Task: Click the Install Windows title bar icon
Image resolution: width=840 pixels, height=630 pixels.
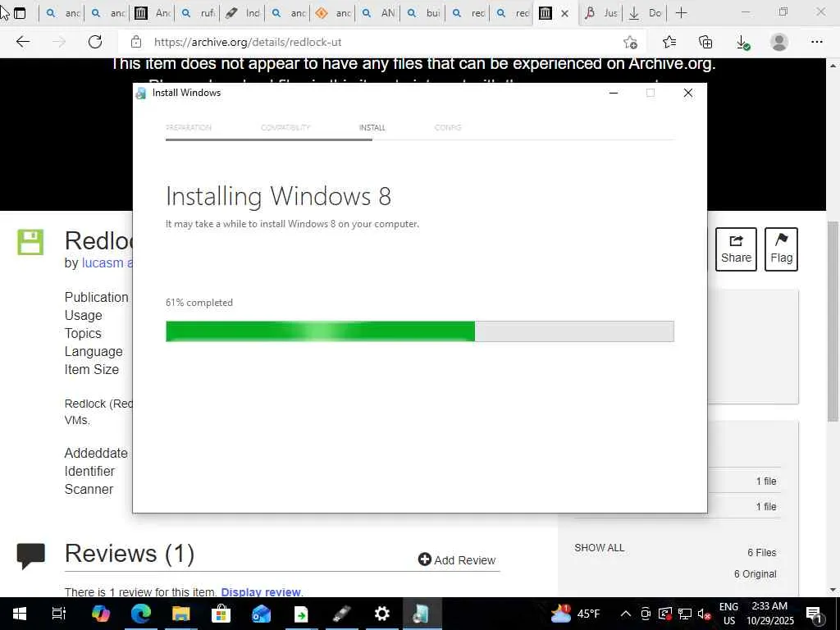Action: pos(141,94)
